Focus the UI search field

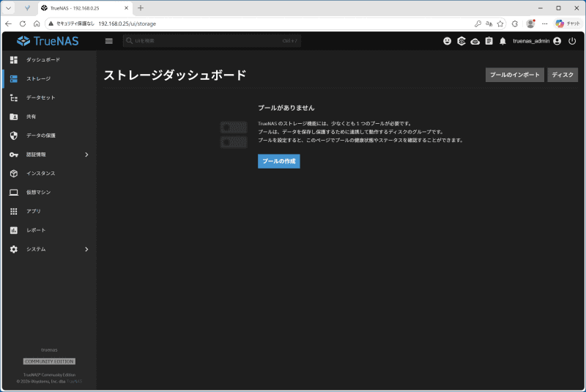[212, 41]
